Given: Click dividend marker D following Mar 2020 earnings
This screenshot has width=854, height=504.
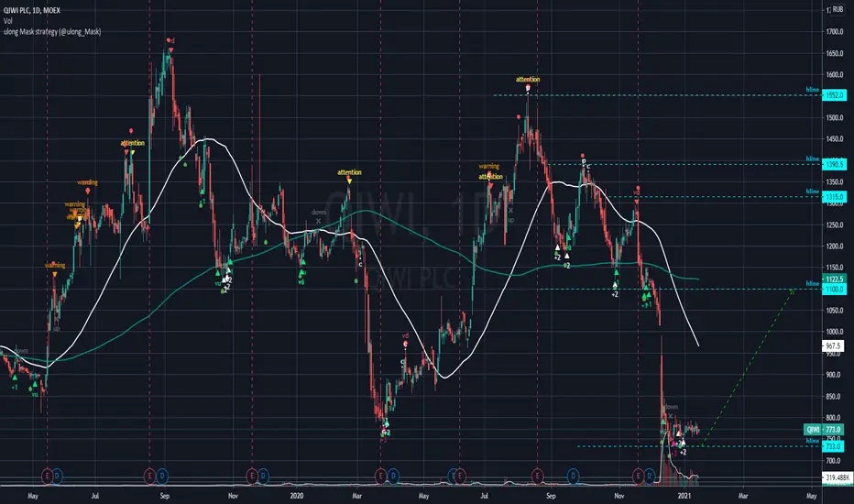Looking at the screenshot, I should 393,477.
